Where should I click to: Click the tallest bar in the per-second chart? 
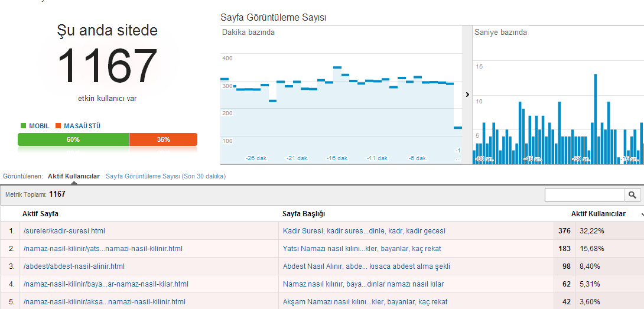point(595,118)
